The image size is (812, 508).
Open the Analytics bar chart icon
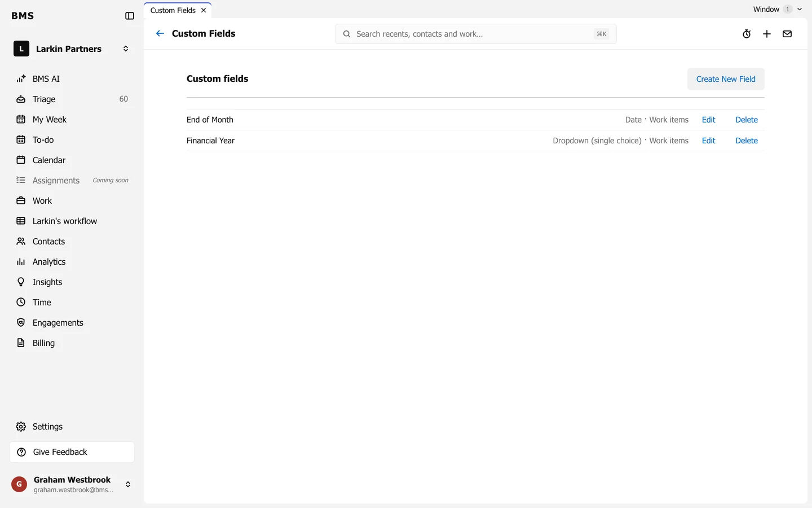point(21,262)
